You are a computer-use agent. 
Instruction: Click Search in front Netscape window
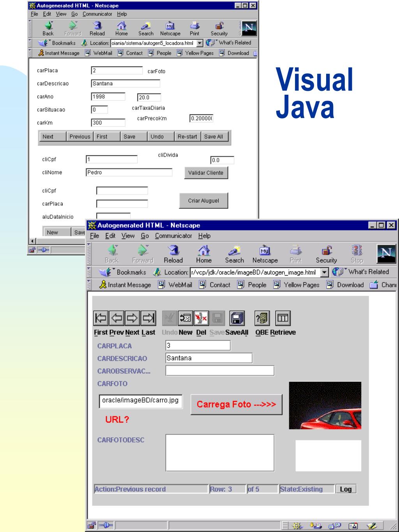pos(234,254)
